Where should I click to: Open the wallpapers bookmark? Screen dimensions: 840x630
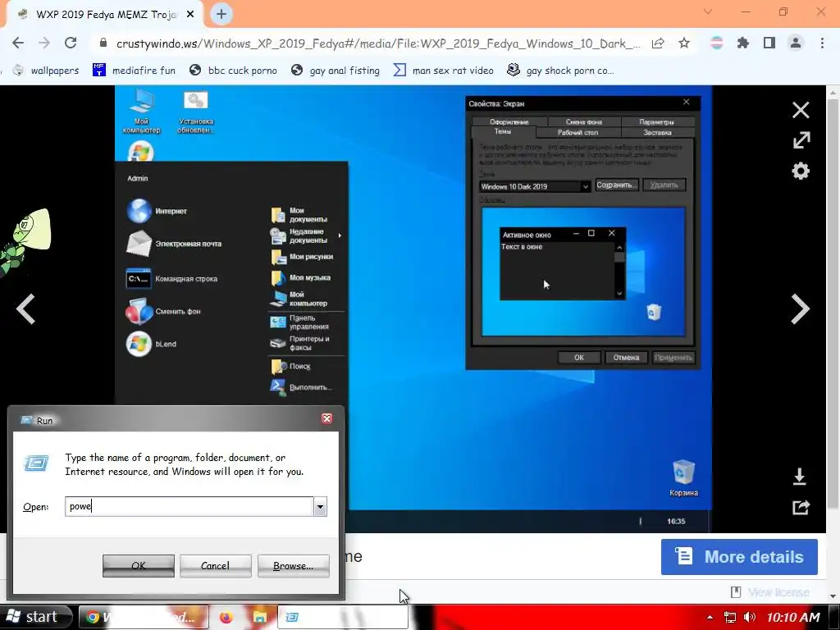(46, 71)
